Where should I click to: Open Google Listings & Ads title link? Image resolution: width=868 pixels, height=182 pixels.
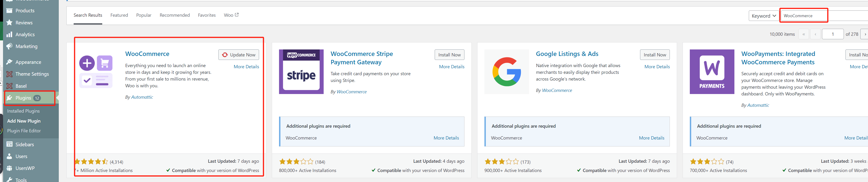(567, 54)
